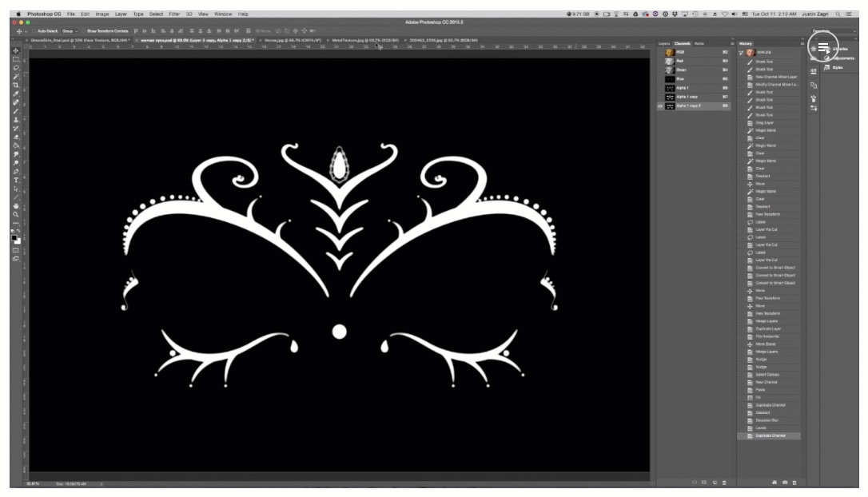Viewport: 868px width, 497px height.
Task: Open the Move tool preset picker arrow
Action: pos(26,31)
